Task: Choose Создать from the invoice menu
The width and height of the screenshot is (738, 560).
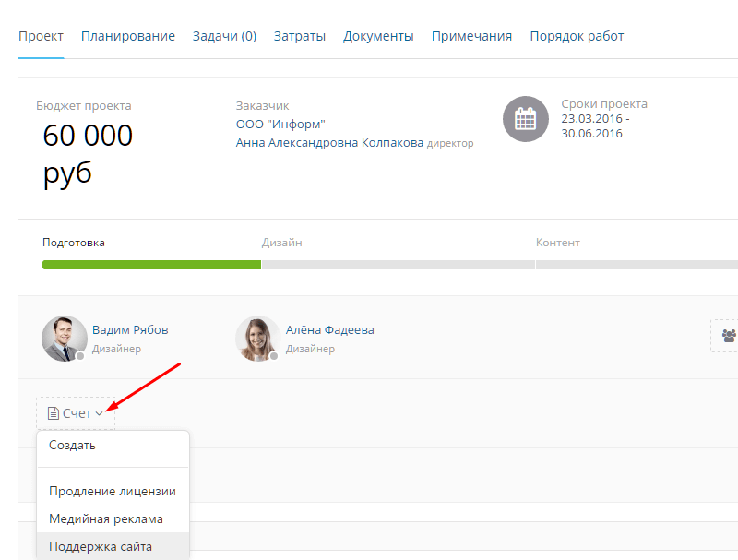Action: point(72,445)
